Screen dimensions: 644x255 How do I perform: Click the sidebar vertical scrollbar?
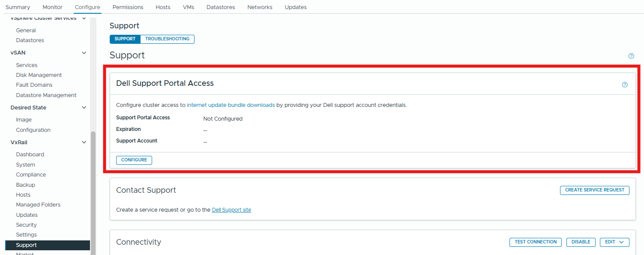click(x=93, y=193)
